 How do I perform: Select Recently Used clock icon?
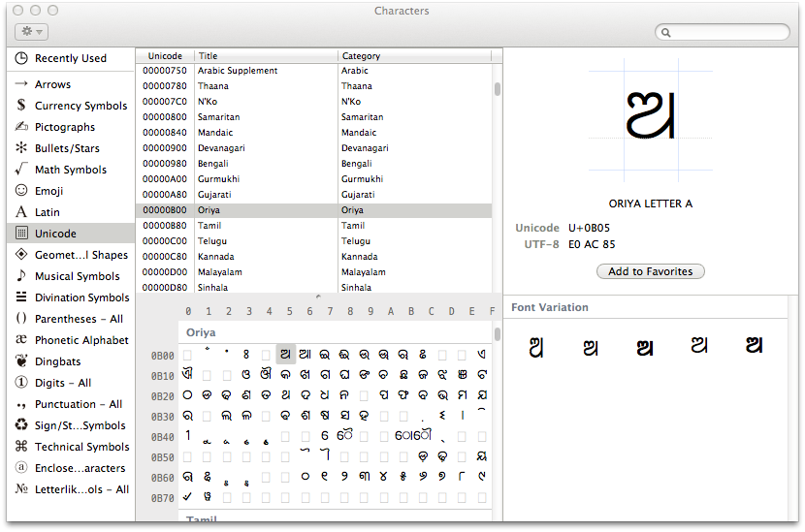click(21, 58)
